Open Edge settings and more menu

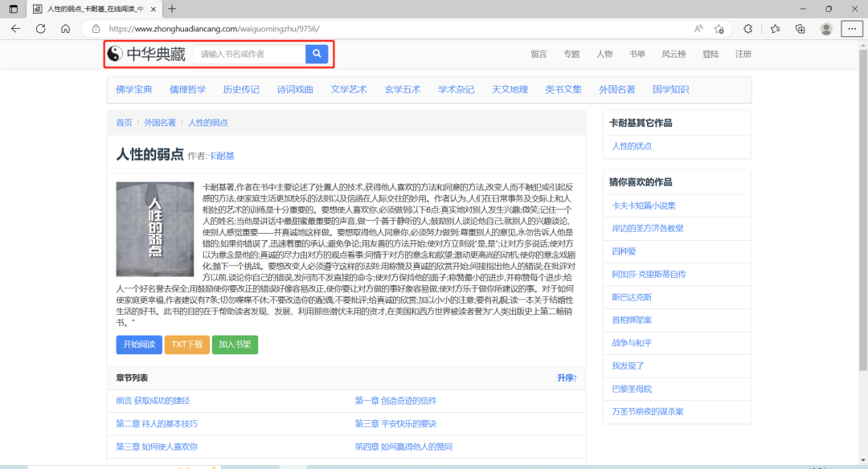click(x=852, y=29)
